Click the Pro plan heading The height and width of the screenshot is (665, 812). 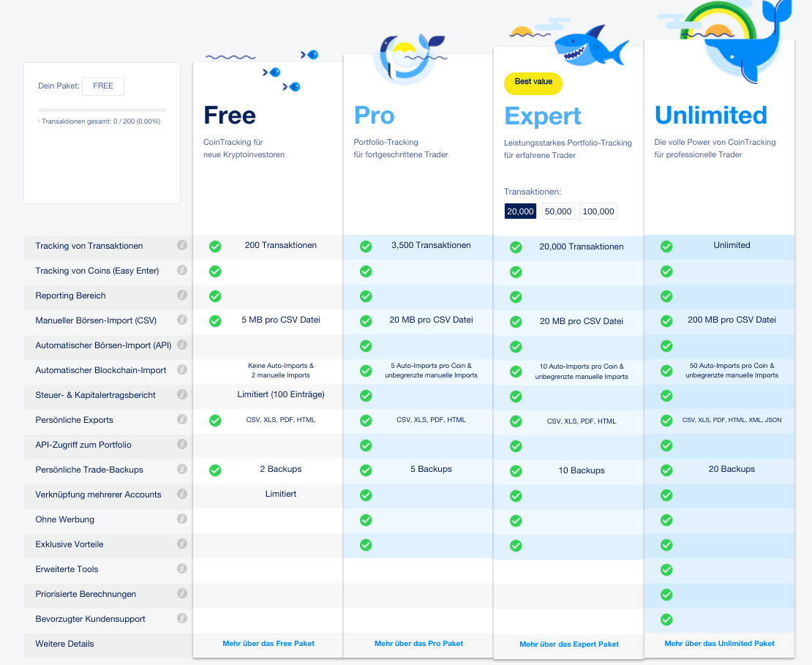pyautogui.click(x=374, y=115)
